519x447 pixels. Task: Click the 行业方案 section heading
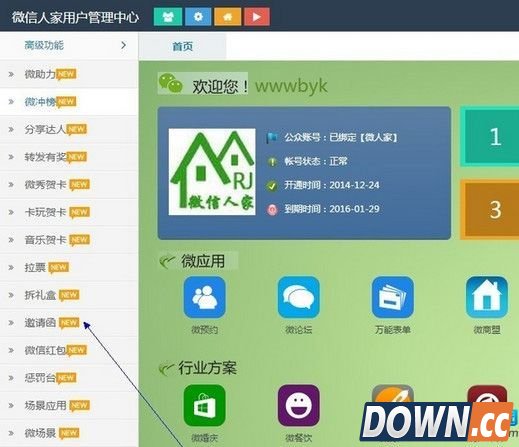pyautogui.click(x=207, y=368)
